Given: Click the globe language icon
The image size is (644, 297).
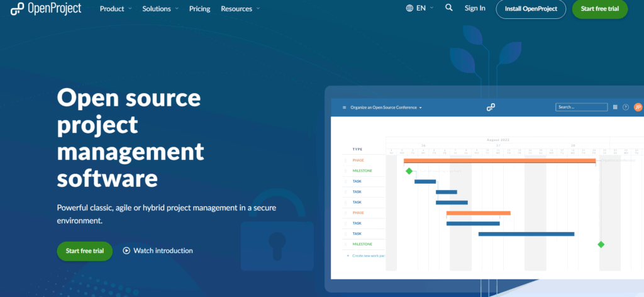Looking at the screenshot, I should pyautogui.click(x=409, y=8).
